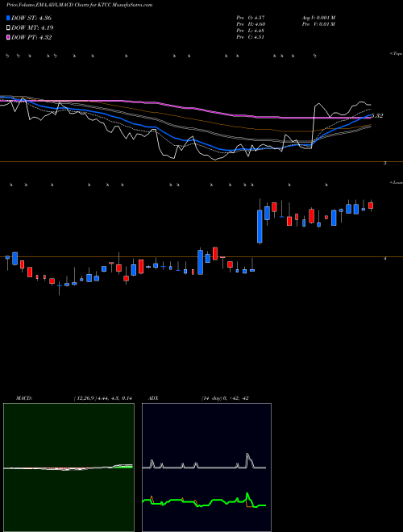The width and height of the screenshot is (403, 532).
Task: Click the 'Pre V: 0.01 M' volume text
Action: click(318, 24)
